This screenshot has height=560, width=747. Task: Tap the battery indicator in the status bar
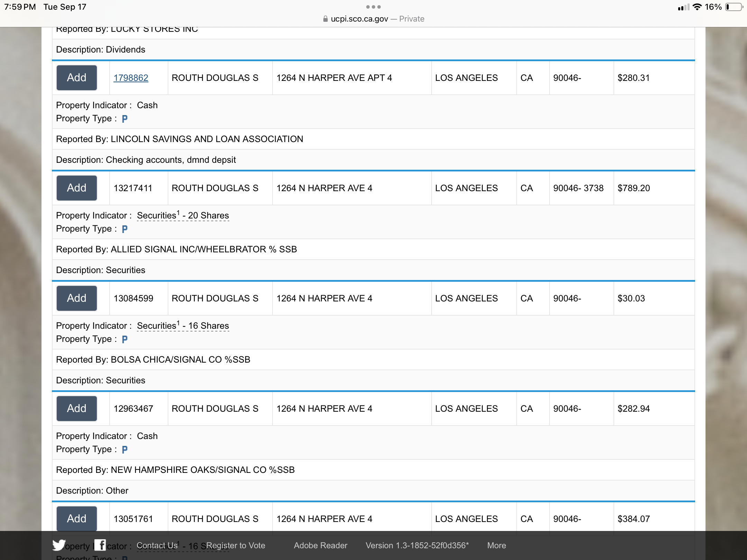click(734, 7)
